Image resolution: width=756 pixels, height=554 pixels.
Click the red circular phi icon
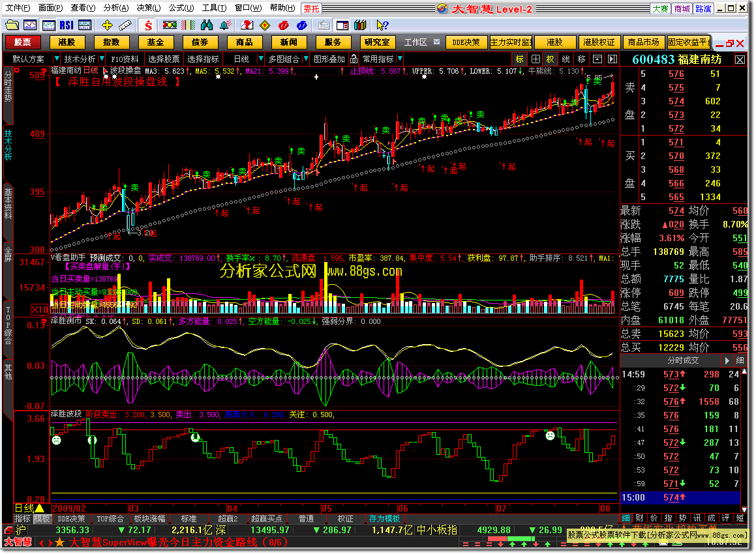(x=284, y=25)
